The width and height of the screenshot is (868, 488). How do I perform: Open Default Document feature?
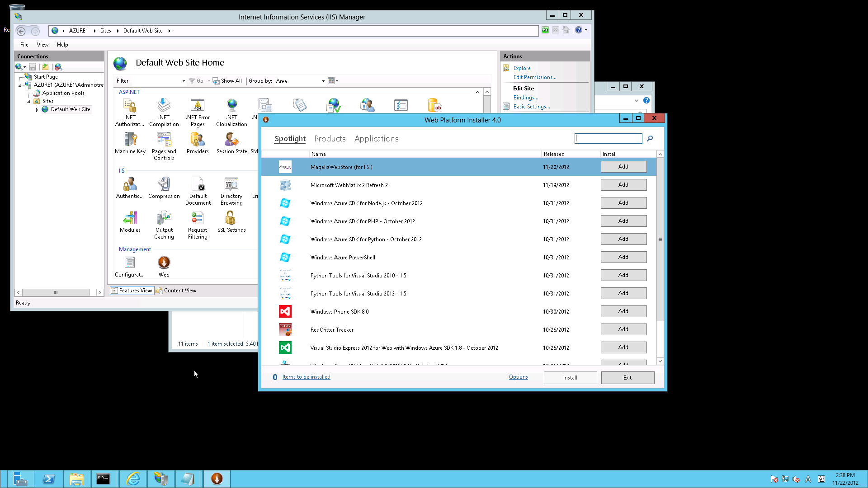pos(198,191)
